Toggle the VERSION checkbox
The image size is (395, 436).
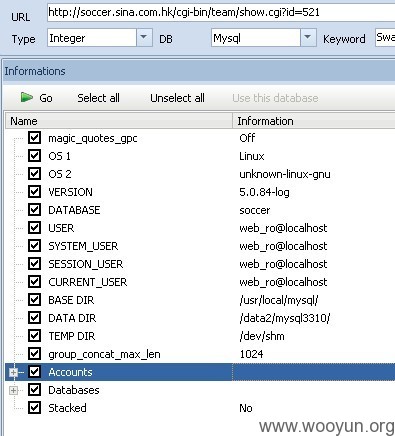click(x=34, y=192)
